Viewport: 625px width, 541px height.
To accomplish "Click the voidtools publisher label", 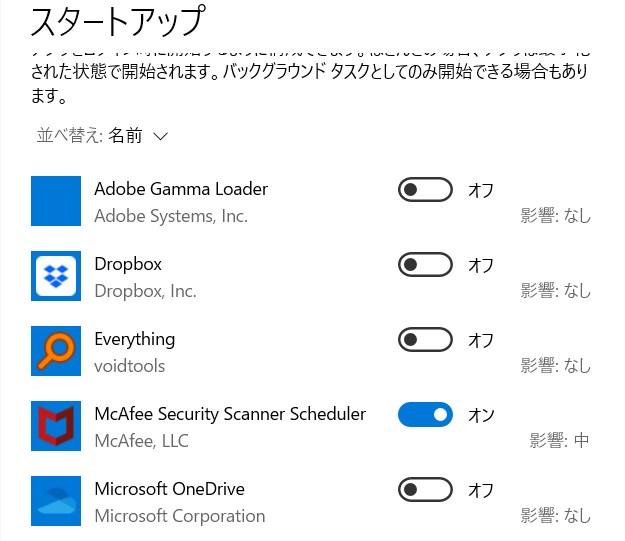I will point(129,366).
